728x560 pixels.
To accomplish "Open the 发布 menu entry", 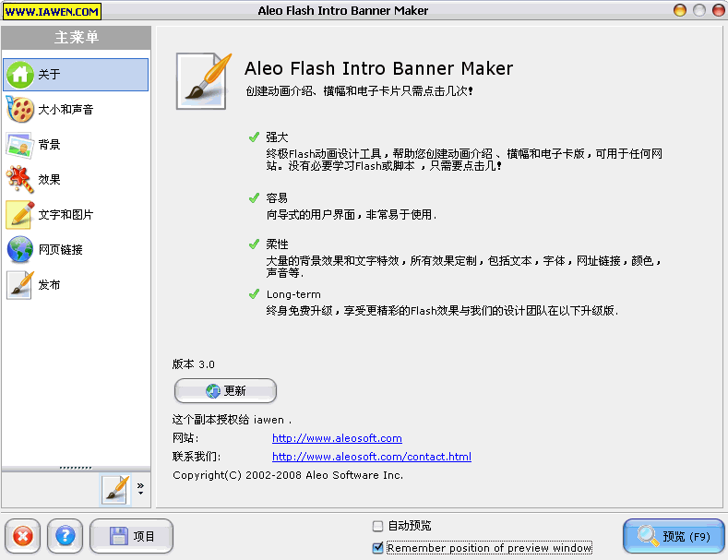I will [x=50, y=285].
